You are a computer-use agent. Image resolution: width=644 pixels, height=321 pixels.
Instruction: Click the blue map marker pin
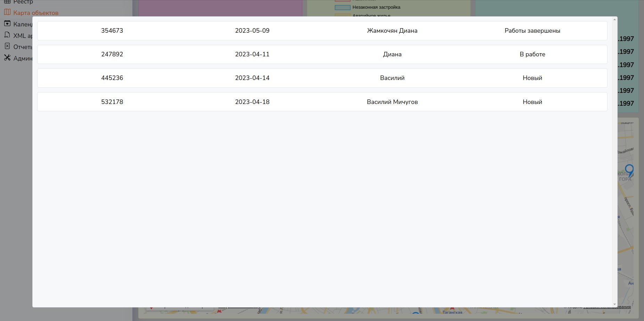(x=629, y=170)
